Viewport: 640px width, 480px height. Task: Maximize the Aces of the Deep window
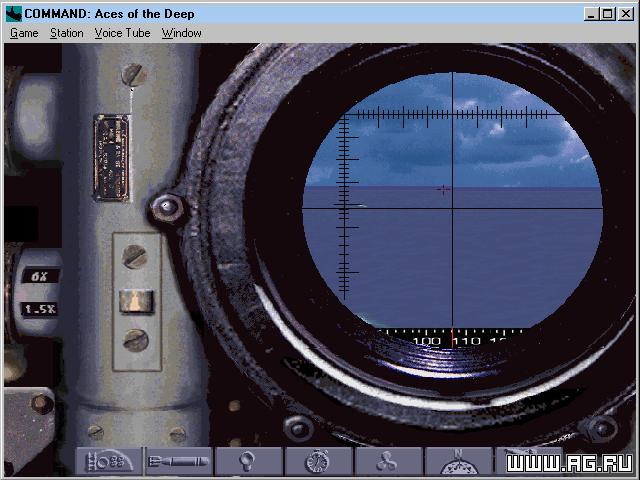607,14
